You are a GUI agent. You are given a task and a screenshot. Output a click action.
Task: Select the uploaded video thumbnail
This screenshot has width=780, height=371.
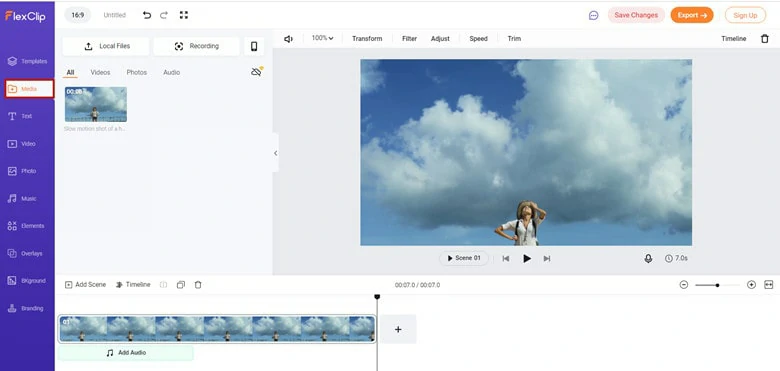96,104
